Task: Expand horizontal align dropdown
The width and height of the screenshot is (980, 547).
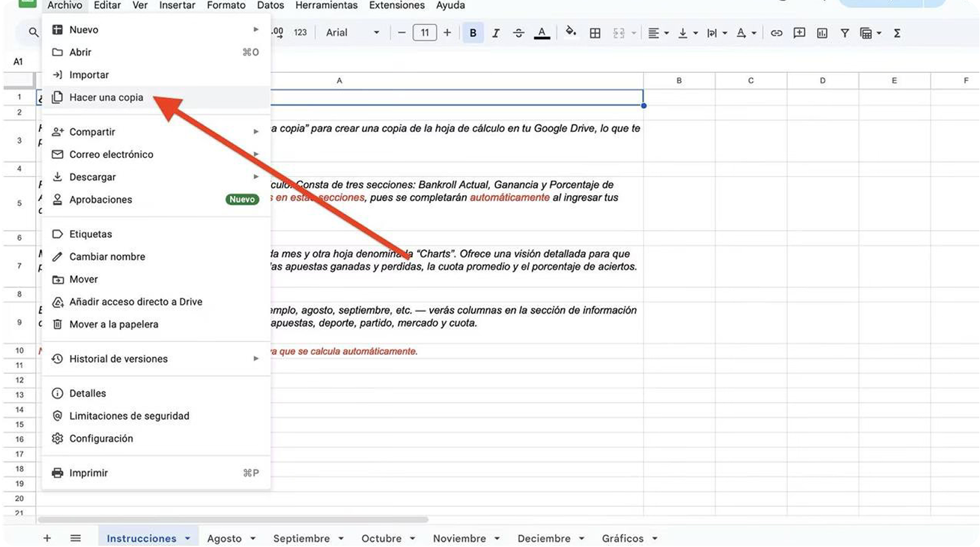Action: [x=658, y=33]
